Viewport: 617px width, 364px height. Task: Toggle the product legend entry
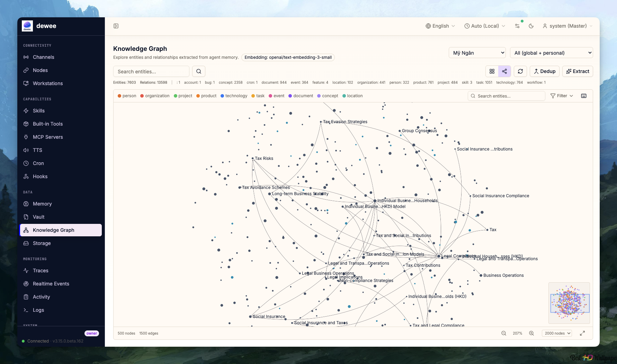206,96
